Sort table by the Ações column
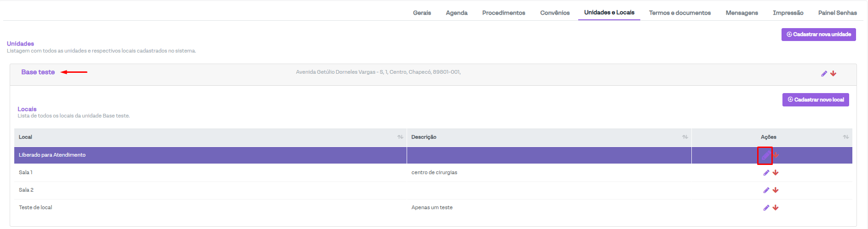868x229 pixels. (845, 137)
